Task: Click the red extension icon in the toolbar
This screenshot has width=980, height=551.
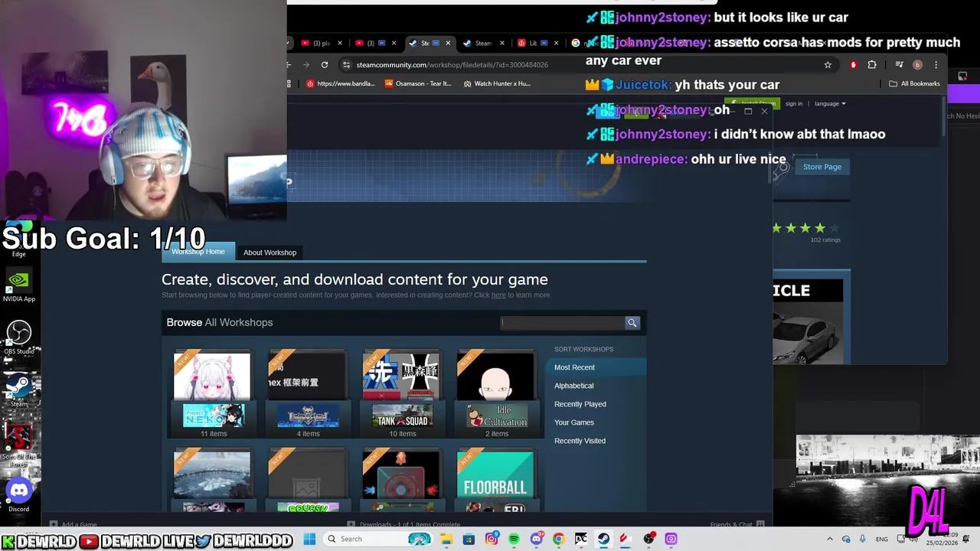Action: pos(853,65)
